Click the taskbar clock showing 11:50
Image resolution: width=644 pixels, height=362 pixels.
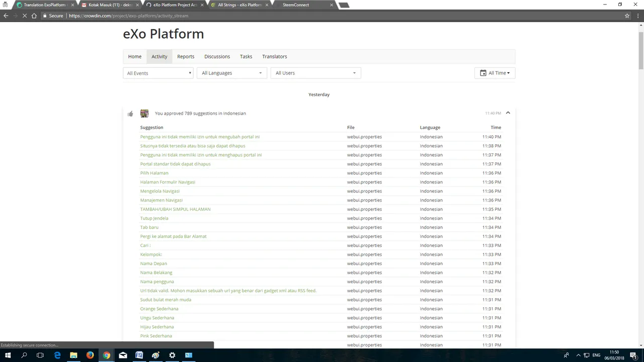614,355
